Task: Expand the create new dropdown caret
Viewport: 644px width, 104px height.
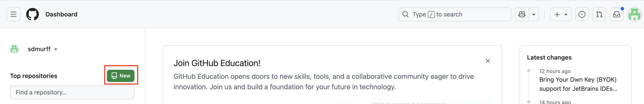Action: point(566,15)
